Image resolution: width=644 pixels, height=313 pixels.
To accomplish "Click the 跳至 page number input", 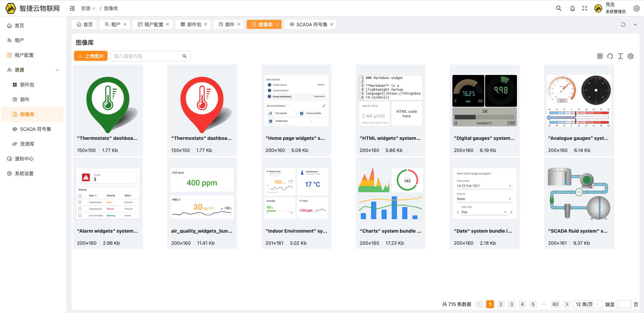I will tap(624, 304).
